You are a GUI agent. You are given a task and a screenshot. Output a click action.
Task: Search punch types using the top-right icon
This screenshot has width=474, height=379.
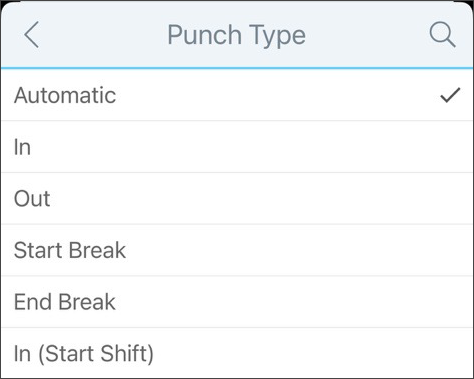[442, 35]
